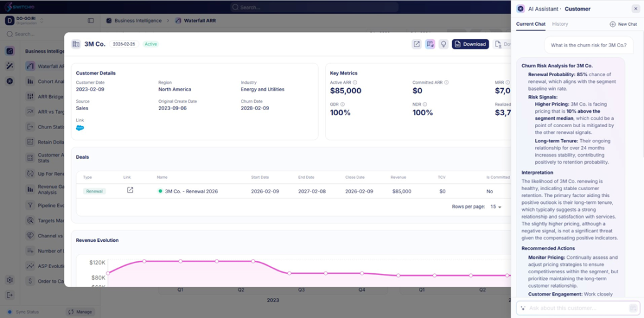This screenshot has height=318, width=644.
Task: Click the AI notes icon beside lightbulb
Action: [x=430, y=44]
